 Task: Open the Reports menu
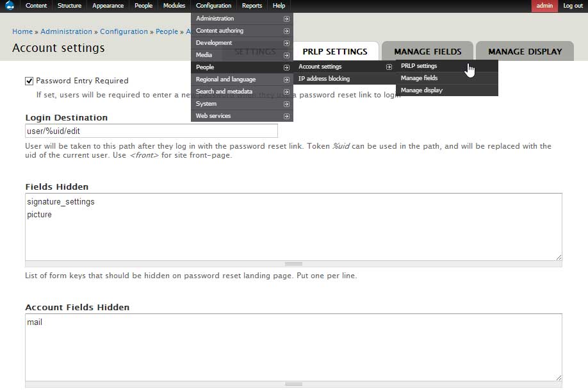coord(251,5)
